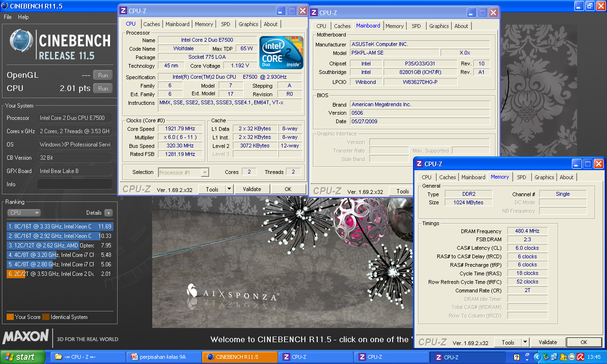
Task: Open Graphics tab in CPU window
Action: pyautogui.click(x=248, y=24)
